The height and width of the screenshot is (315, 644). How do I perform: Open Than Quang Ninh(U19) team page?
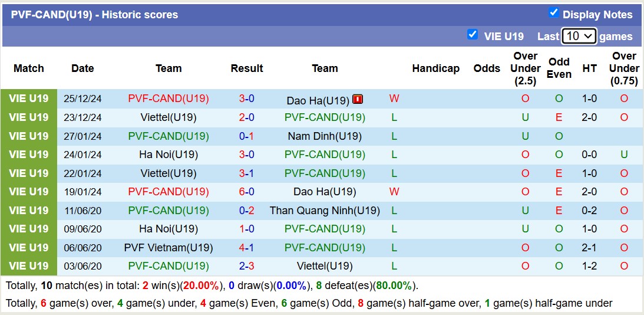tap(325, 211)
